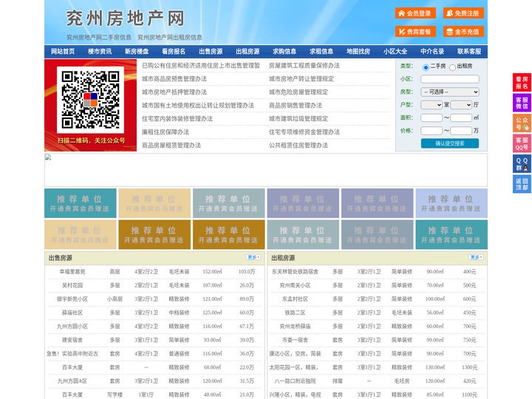This screenshot has width=532, height=399.
Task: Click 更多 in 出售房源 section header
Action: coord(253,258)
